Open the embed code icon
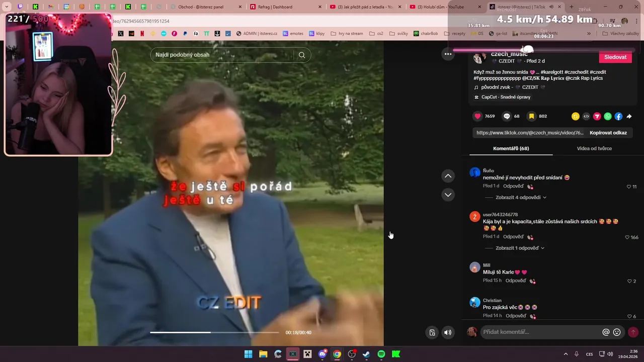The image size is (644, 362). coord(586,116)
